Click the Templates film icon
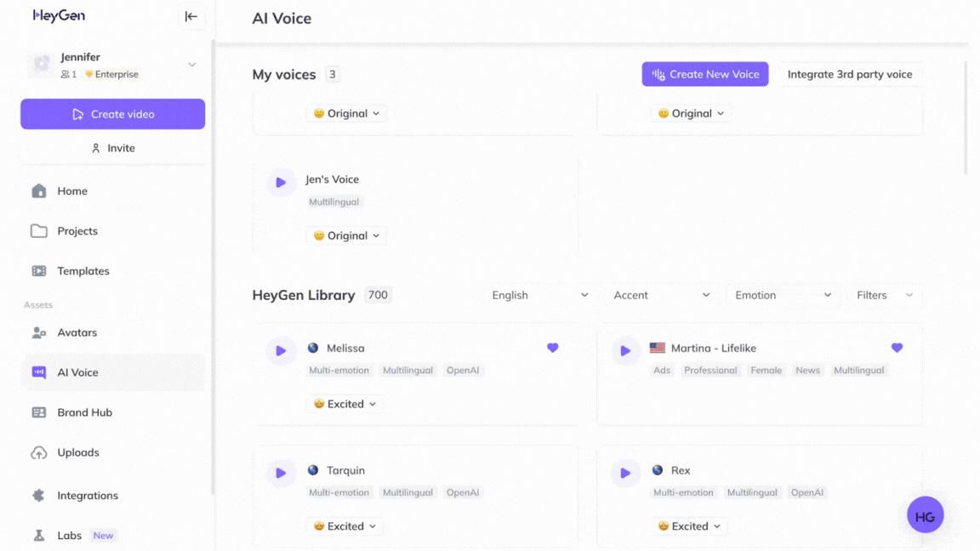This screenshot has height=551, width=980. (x=39, y=270)
